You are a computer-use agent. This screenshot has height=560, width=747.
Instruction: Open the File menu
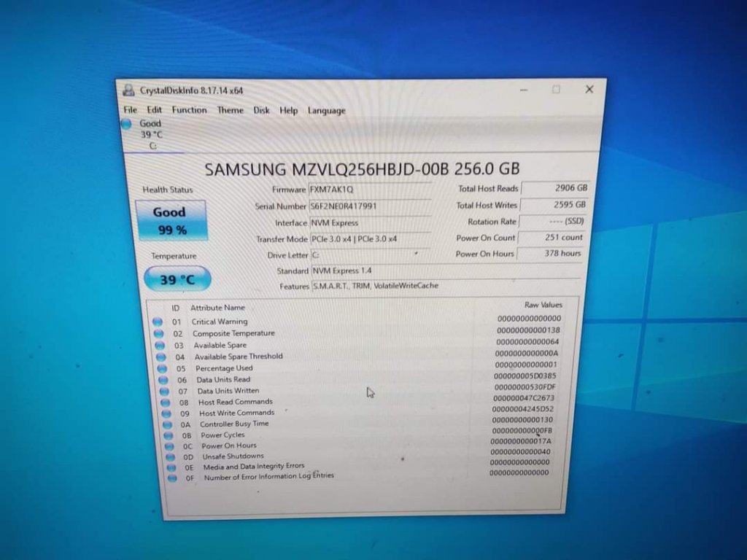pyautogui.click(x=130, y=109)
